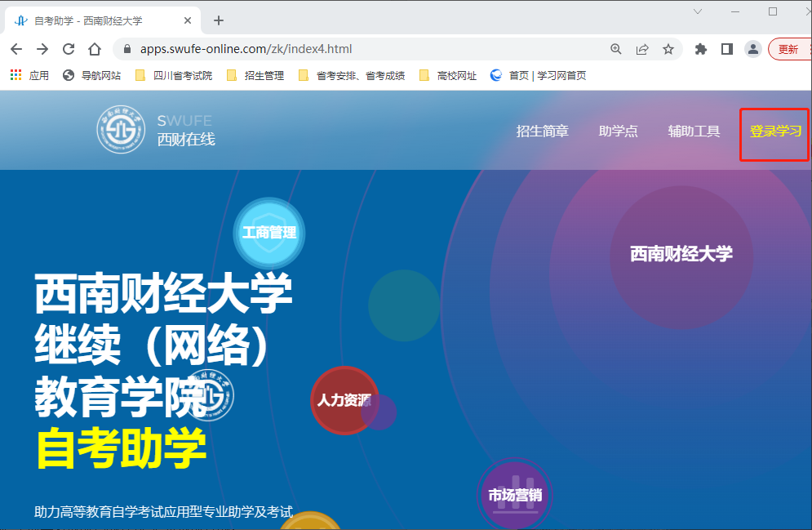The width and height of the screenshot is (812, 530).
Task: Go back to the previous page
Action: pyautogui.click(x=16, y=49)
